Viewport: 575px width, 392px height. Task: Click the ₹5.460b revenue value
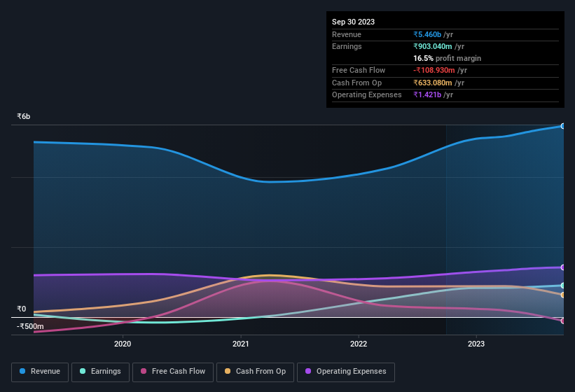click(x=427, y=34)
